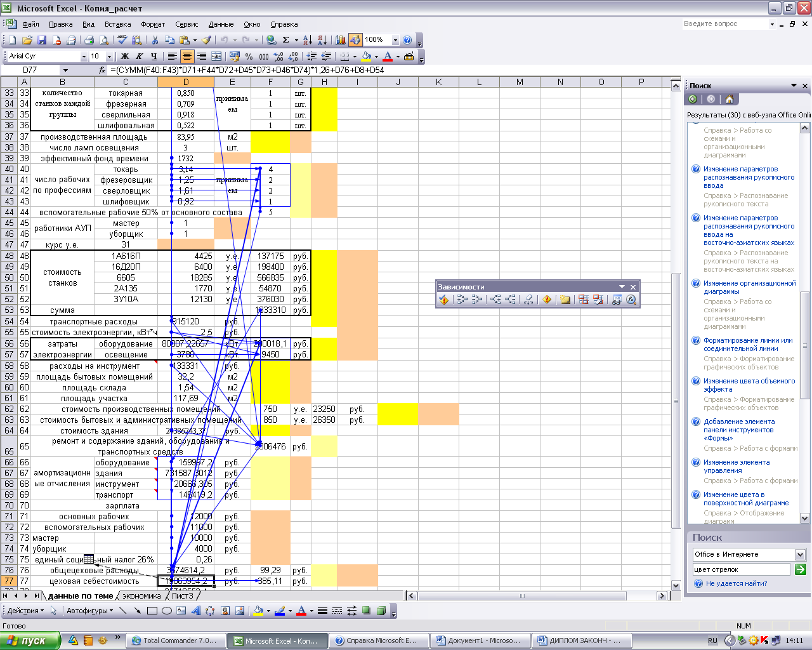Increase decimal places icon

(x=279, y=56)
